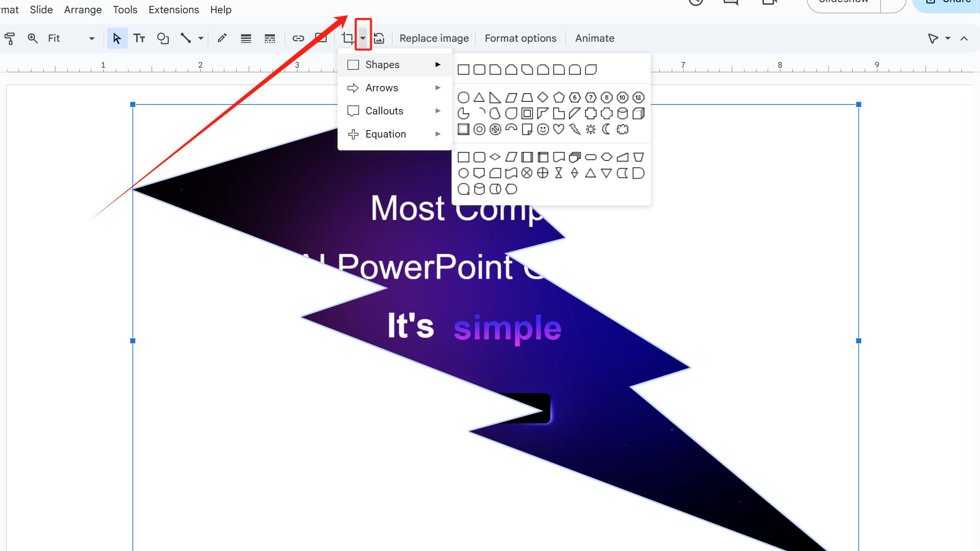Click the Animate button

point(595,38)
